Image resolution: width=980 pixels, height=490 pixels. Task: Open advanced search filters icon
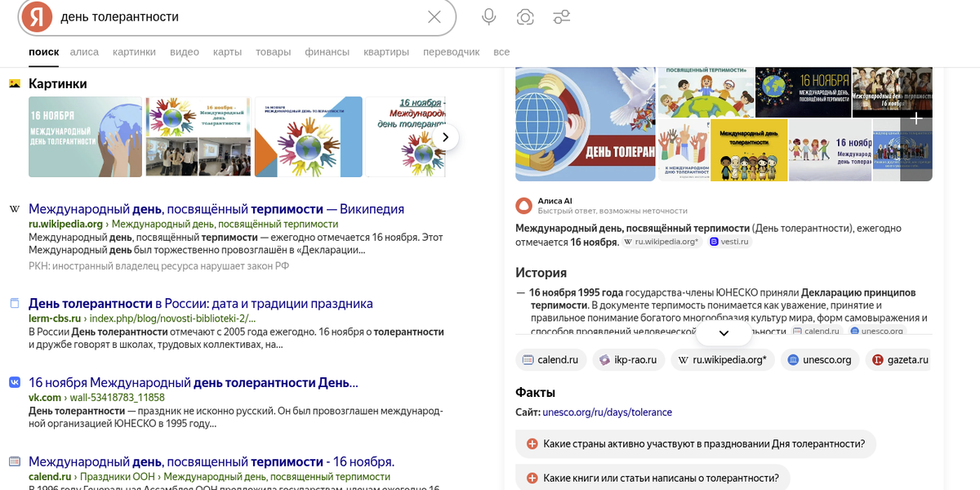click(562, 16)
